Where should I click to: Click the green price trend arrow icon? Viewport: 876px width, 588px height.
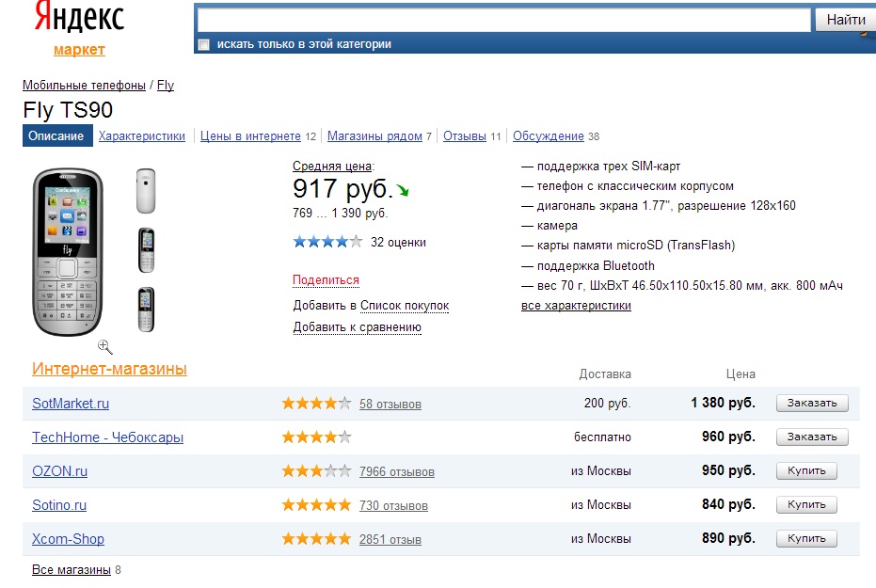click(x=403, y=190)
